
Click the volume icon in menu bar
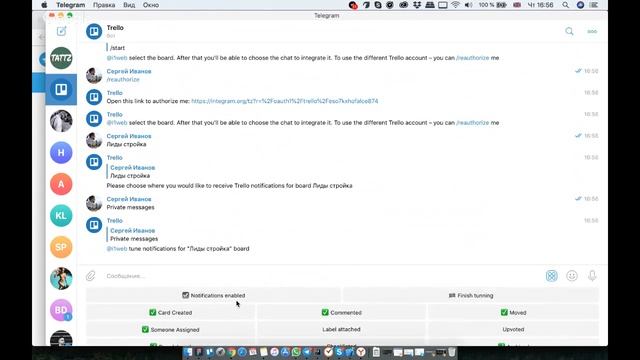point(469,5)
